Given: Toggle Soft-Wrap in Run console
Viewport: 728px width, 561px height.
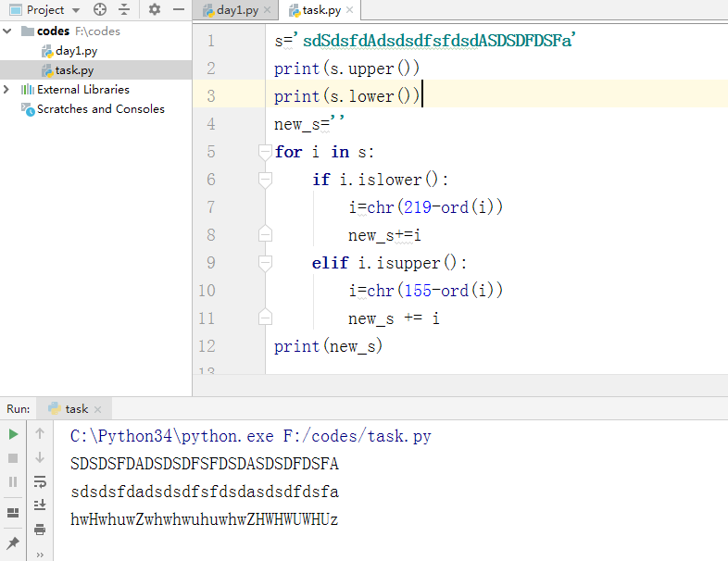Looking at the screenshot, I should 40,481.
